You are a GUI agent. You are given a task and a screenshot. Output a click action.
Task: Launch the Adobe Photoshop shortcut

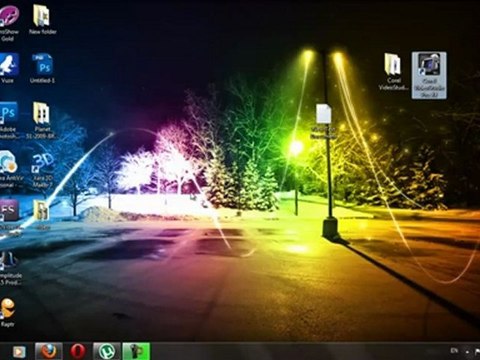pyautogui.click(x=8, y=120)
